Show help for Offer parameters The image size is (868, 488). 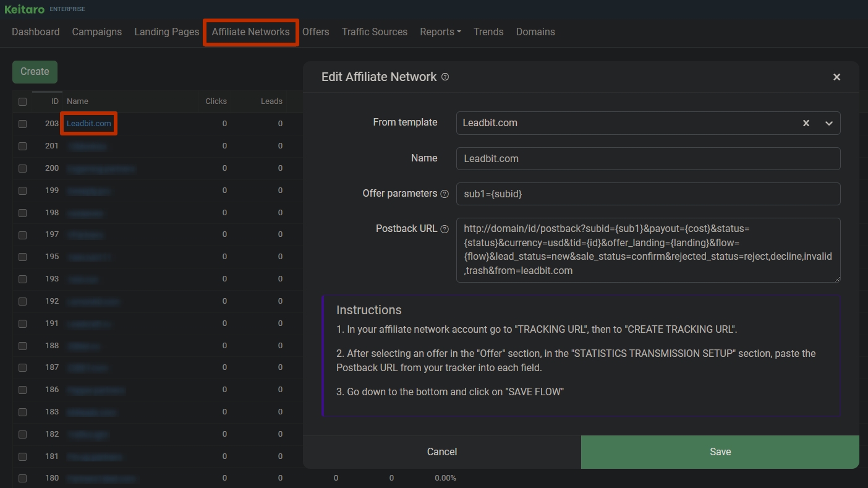pyautogui.click(x=444, y=194)
